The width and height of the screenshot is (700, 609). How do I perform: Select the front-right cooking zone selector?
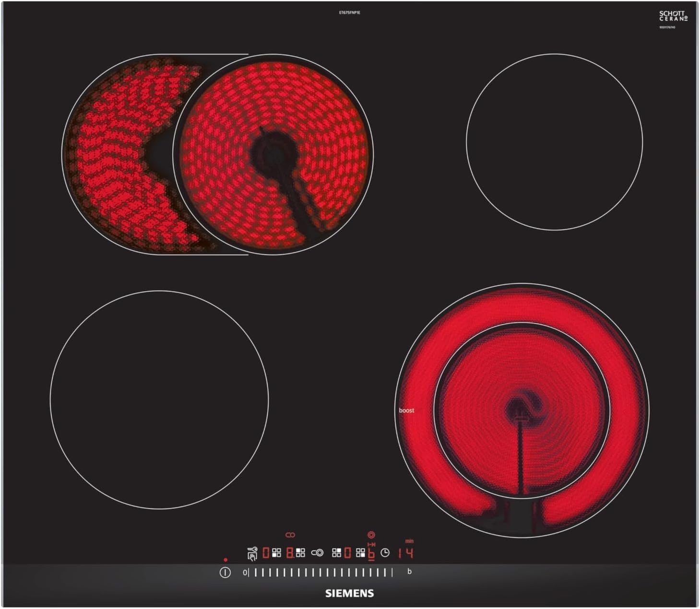(360, 553)
